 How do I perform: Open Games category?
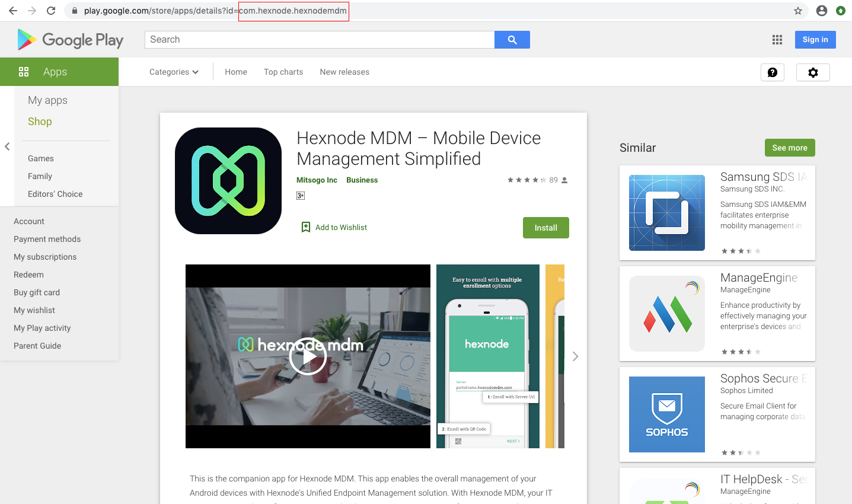point(41,158)
